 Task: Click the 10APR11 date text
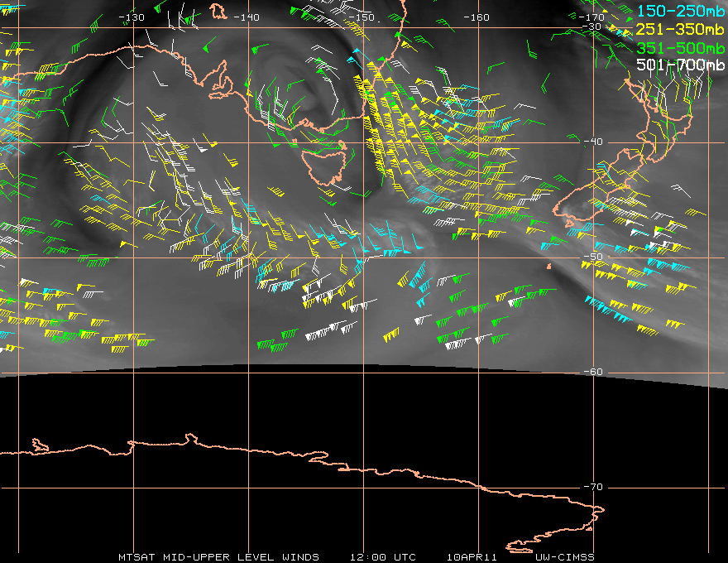(472, 557)
